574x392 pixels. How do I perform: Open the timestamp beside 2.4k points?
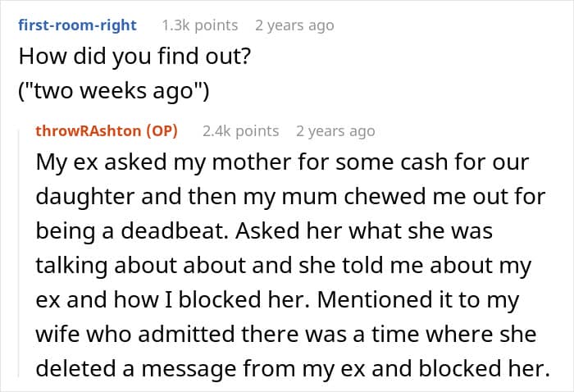[335, 131]
